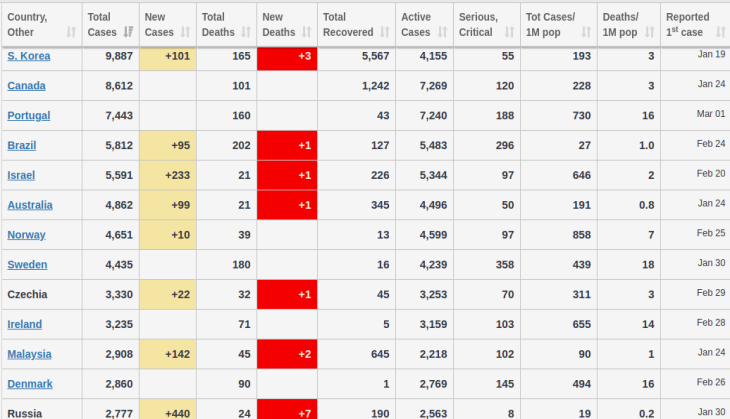Open the Portugal country link

(x=29, y=115)
